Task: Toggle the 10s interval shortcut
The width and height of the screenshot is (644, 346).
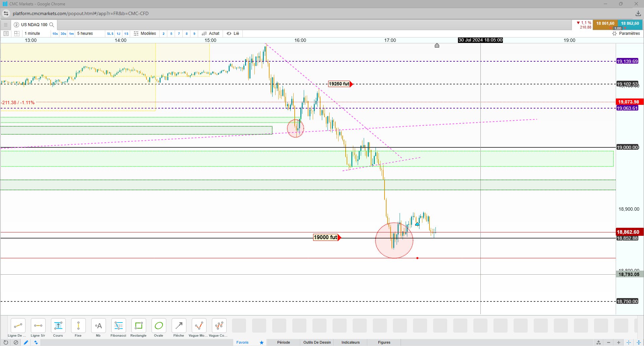Action: point(55,33)
